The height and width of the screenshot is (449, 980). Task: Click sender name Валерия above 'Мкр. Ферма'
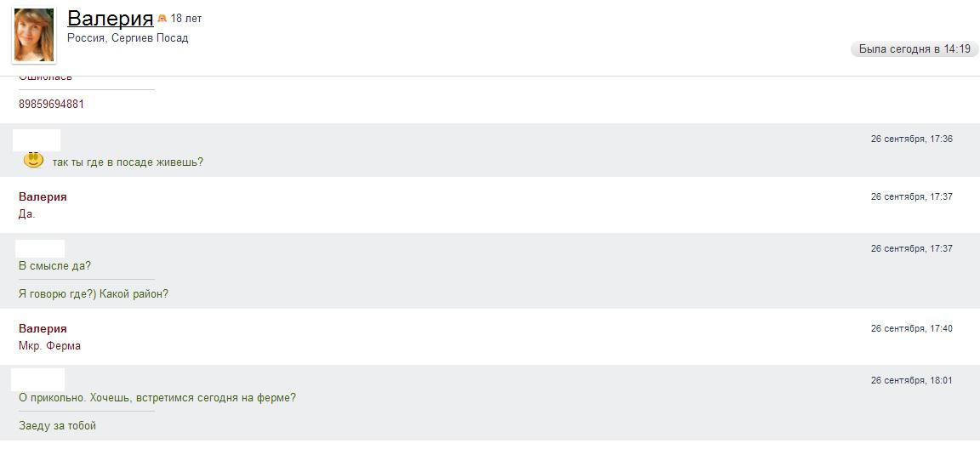click(x=43, y=328)
